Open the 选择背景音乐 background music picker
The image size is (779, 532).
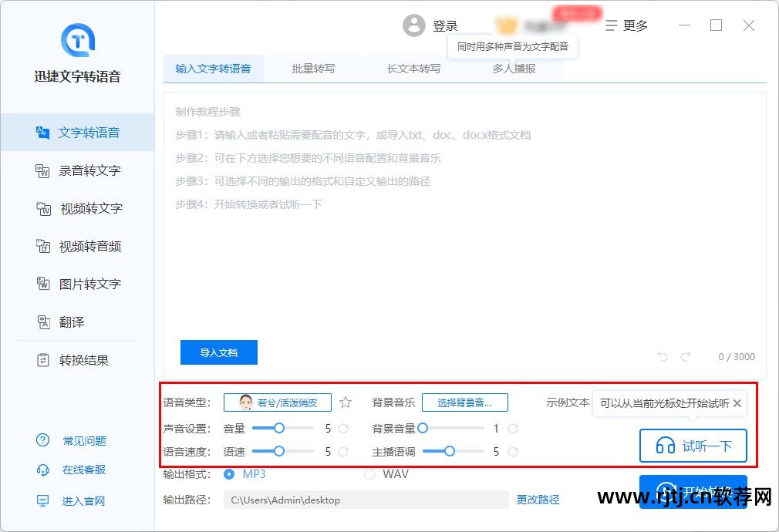[x=465, y=402]
